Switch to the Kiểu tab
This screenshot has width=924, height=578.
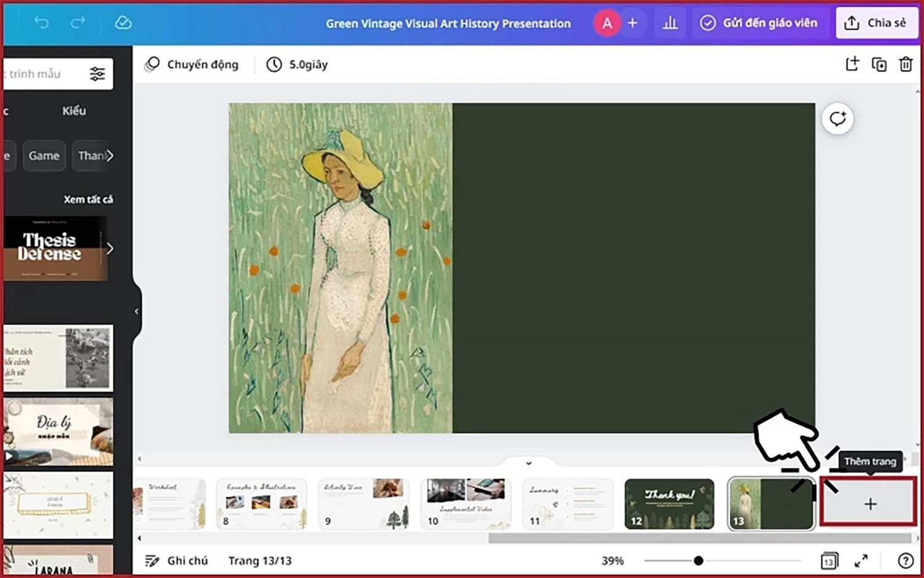[x=74, y=111]
